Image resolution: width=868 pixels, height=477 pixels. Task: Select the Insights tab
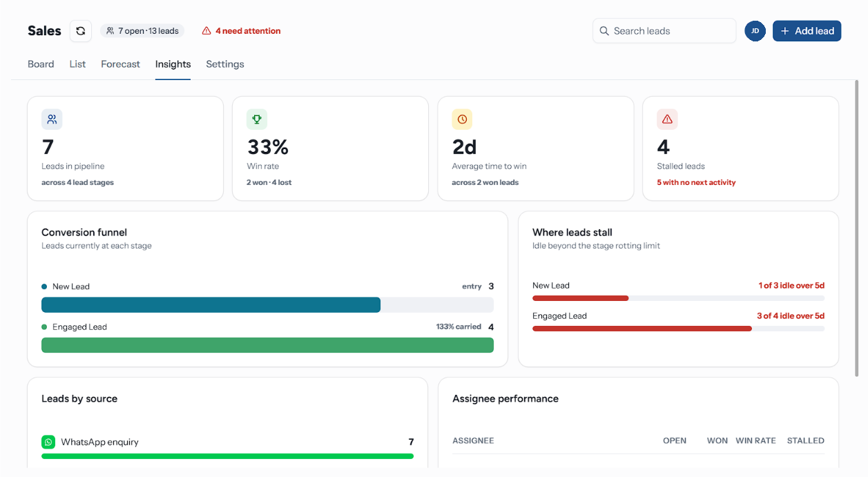(173, 64)
